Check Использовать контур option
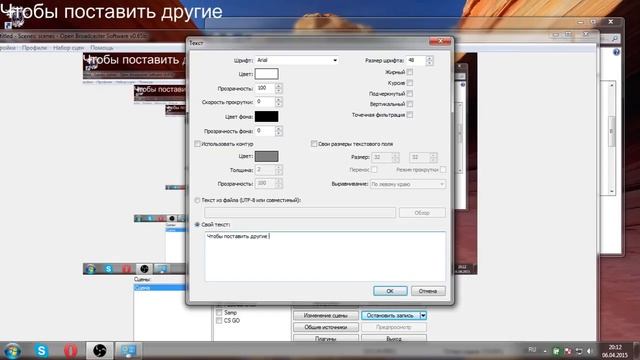 coord(198,144)
